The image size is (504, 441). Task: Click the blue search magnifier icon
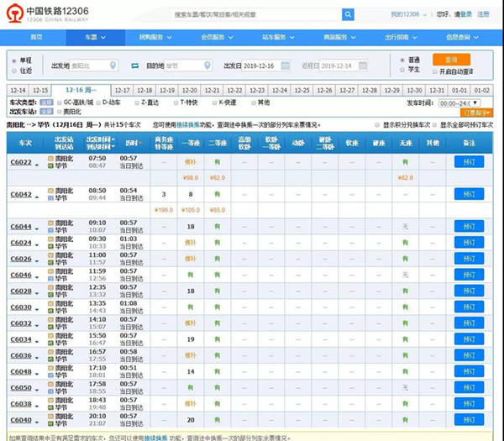(348, 14)
